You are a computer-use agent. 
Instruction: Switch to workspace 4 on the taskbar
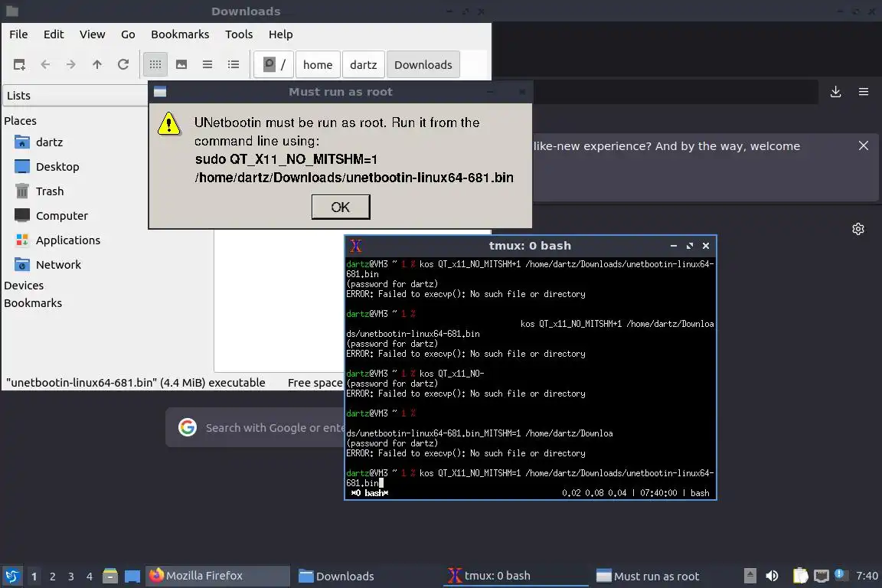coord(89,577)
